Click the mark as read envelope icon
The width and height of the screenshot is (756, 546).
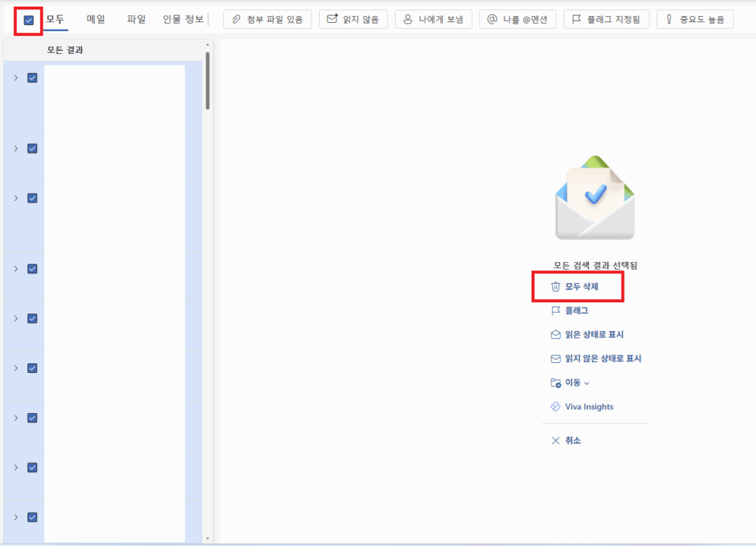(x=556, y=334)
